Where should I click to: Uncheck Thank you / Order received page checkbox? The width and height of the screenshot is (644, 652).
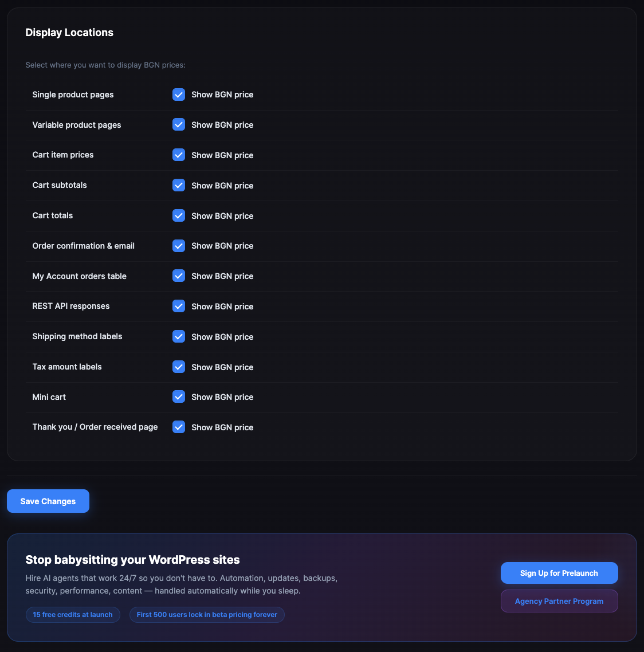pos(179,427)
